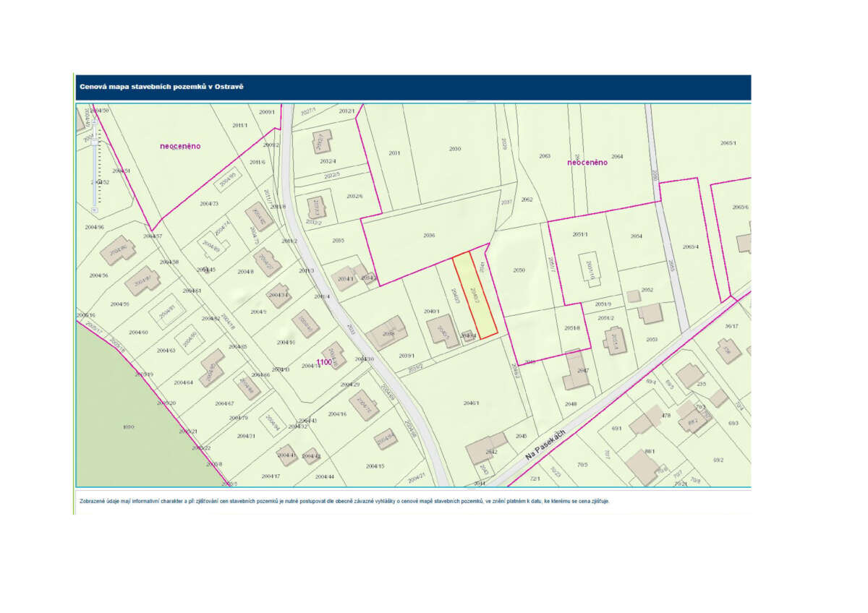Select parcel 2004/67 on the map
868x613 pixels.
(224, 403)
